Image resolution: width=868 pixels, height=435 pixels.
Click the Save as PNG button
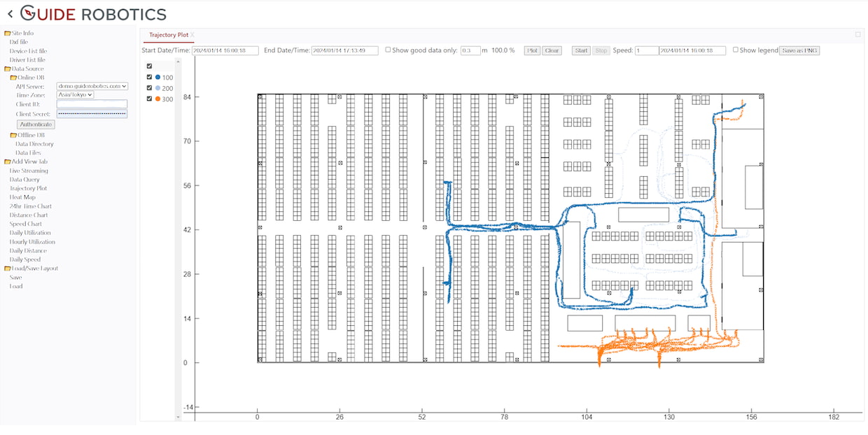[799, 50]
